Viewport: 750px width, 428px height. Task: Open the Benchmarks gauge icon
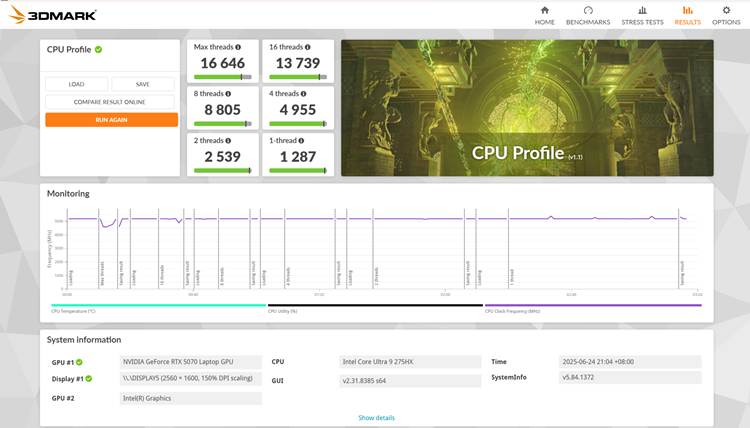pyautogui.click(x=588, y=10)
